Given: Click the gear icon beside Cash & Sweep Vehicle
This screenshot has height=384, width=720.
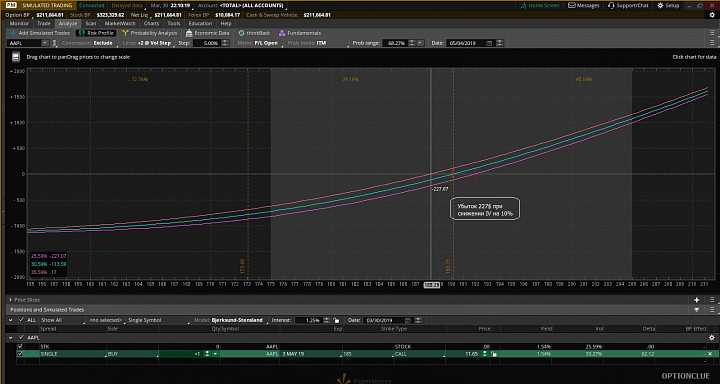Looking at the screenshot, I should point(712,15).
